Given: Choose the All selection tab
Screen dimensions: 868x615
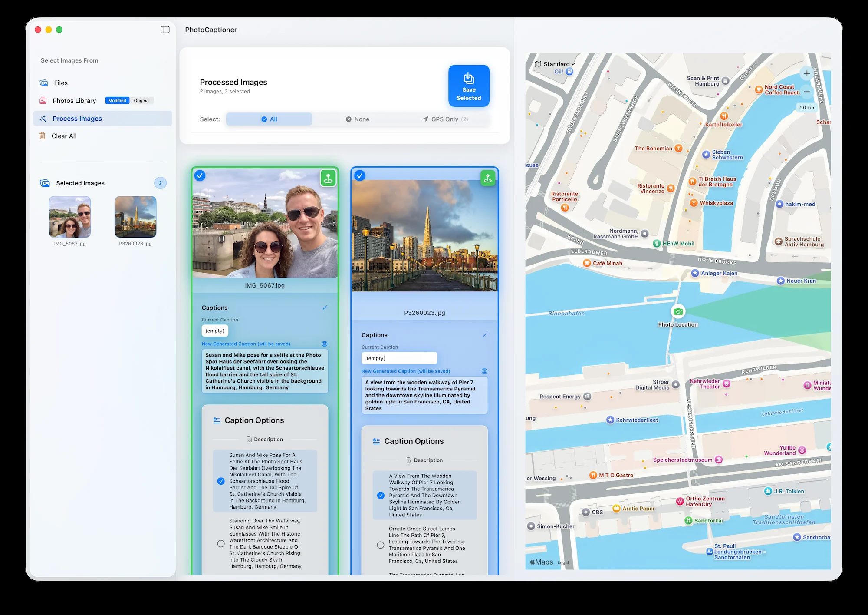Looking at the screenshot, I should tap(269, 119).
